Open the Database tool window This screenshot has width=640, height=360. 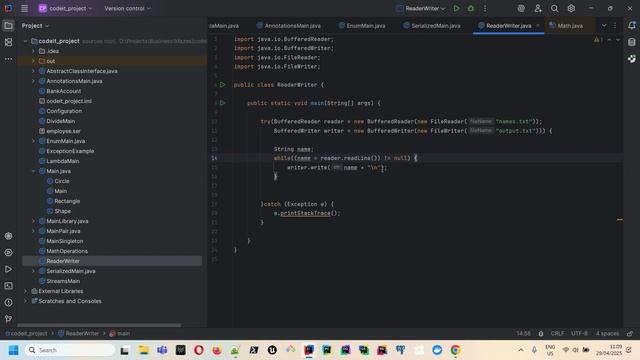coord(631,42)
